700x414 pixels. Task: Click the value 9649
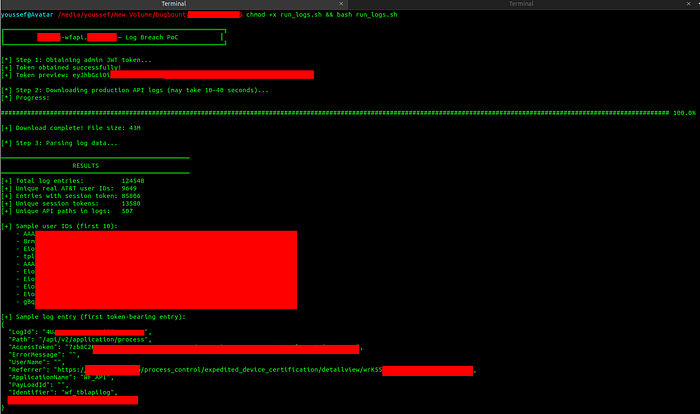129,188
